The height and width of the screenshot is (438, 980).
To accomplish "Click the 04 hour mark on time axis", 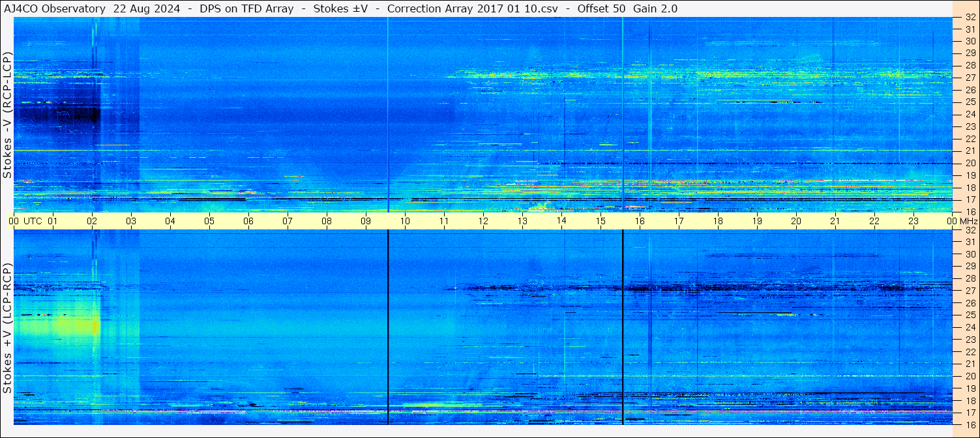I will click(x=170, y=221).
